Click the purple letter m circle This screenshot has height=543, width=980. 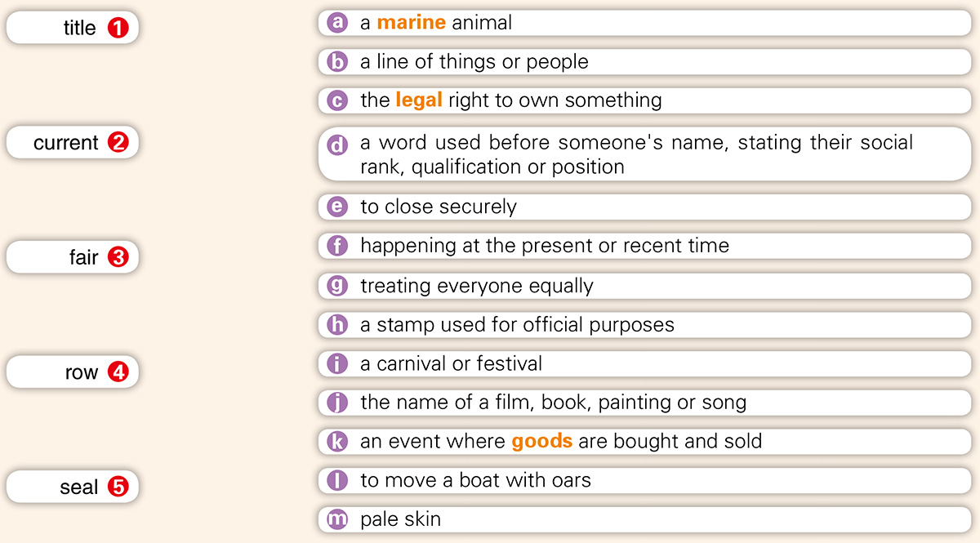pyautogui.click(x=337, y=519)
